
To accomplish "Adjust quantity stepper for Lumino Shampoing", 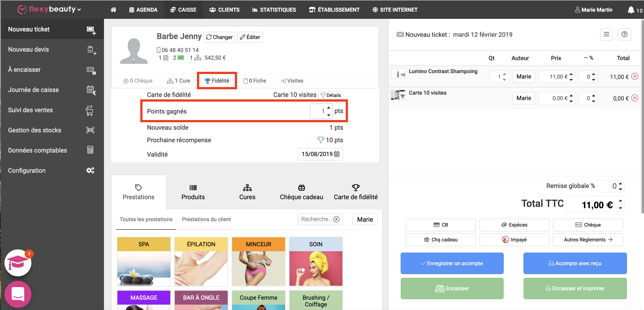I will click(504, 76).
